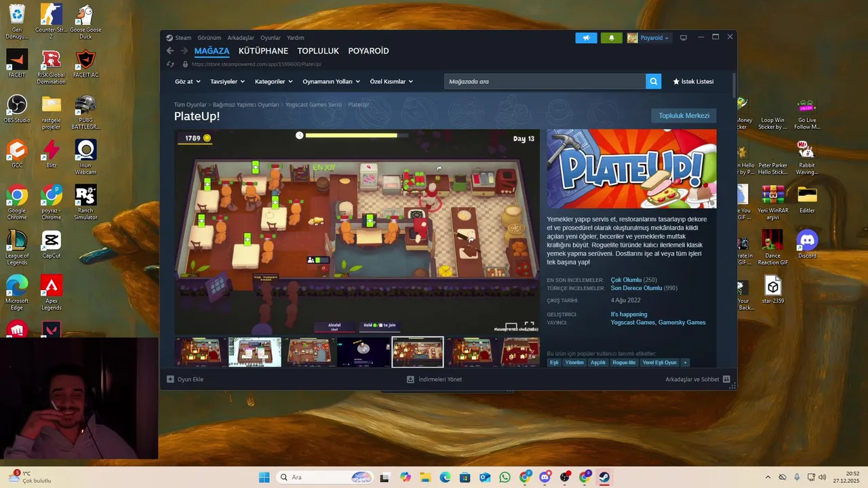Image resolution: width=868 pixels, height=488 pixels.
Task: Select the Yönetim tag
Action: click(574, 363)
